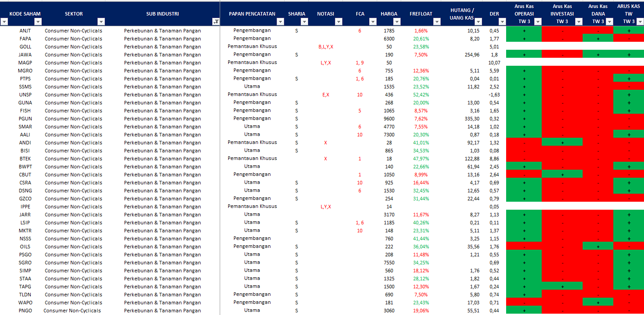Open the FCA column filter dropdown
Screen dimensions: 644x315
coord(373,22)
